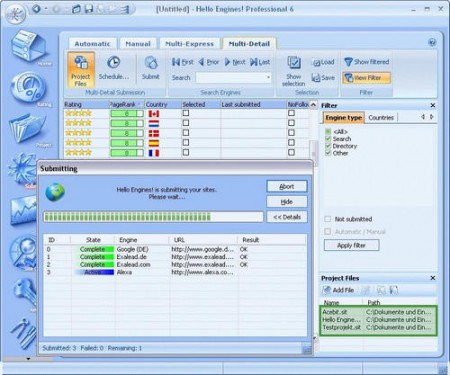Close the Filter panel
The height and width of the screenshot is (375, 450).
coord(433,105)
